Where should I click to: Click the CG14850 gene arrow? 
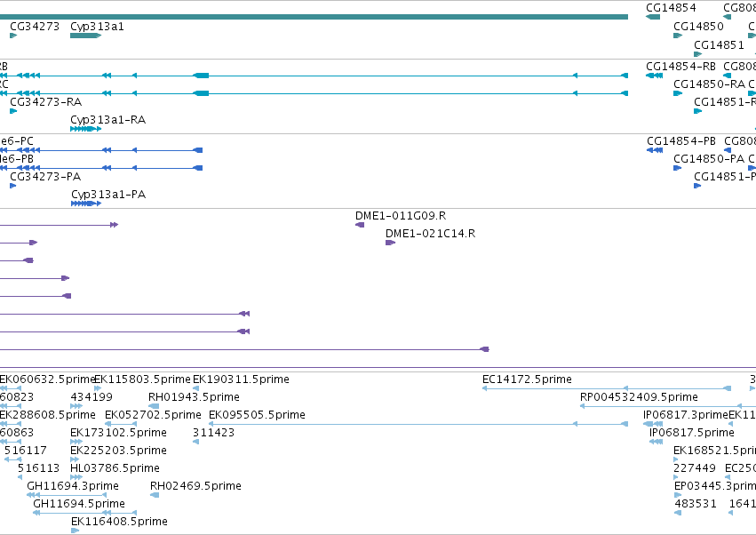[x=678, y=36]
